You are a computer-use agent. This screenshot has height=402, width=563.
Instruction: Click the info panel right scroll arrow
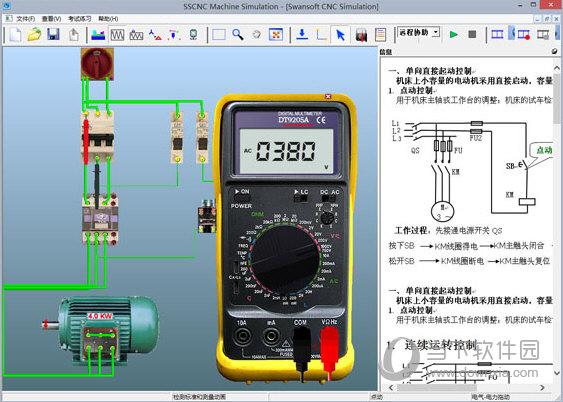pos(542,388)
